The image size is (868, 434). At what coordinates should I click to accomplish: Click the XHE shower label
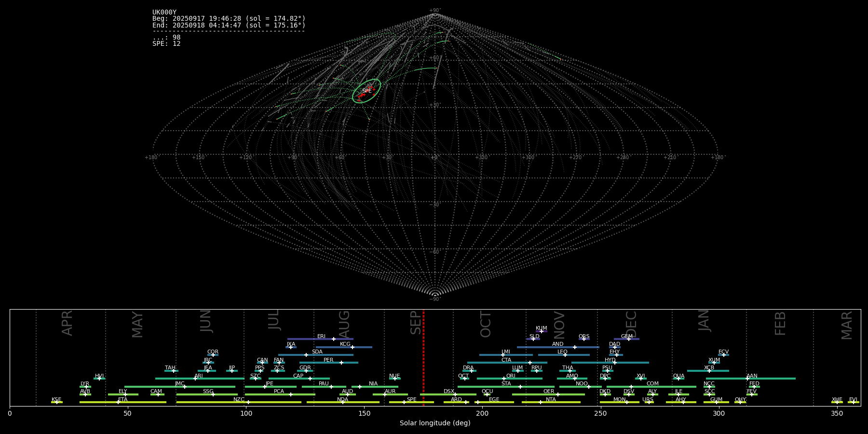point(837,399)
